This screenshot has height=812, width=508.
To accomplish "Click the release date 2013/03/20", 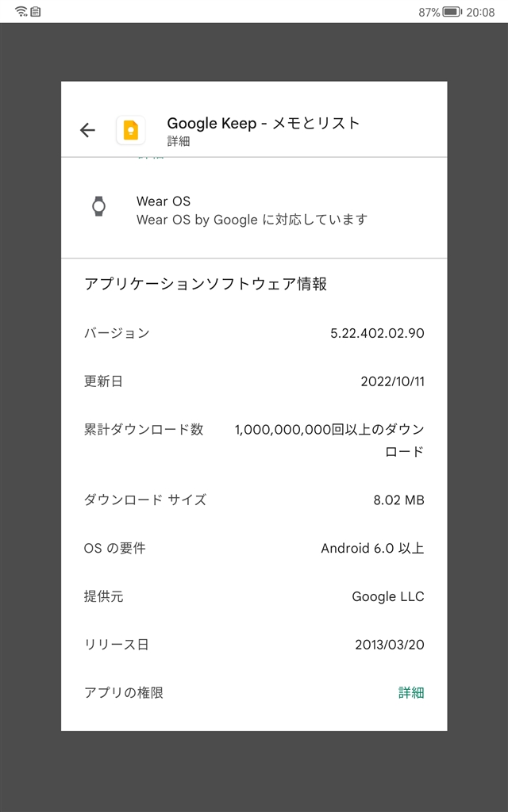I will [x=389, y=645].
